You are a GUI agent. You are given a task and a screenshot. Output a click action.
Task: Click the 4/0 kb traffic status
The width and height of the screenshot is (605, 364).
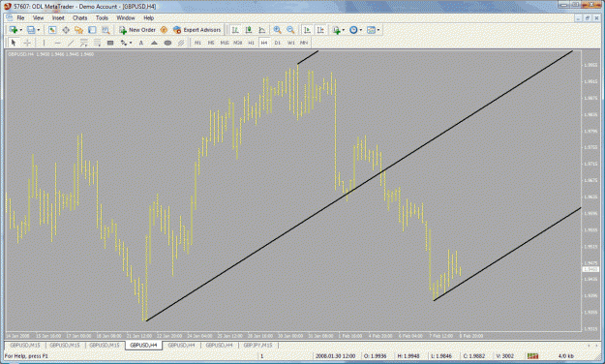coord(565,356)
